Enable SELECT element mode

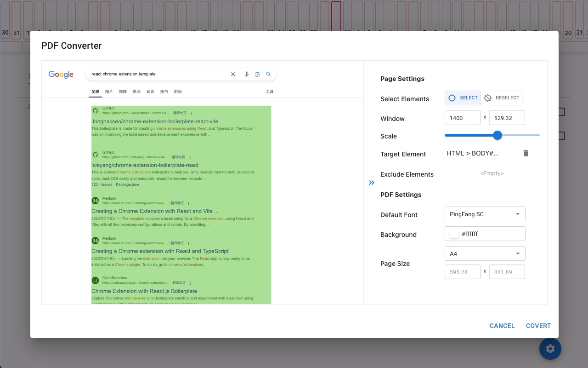point(463,98)
